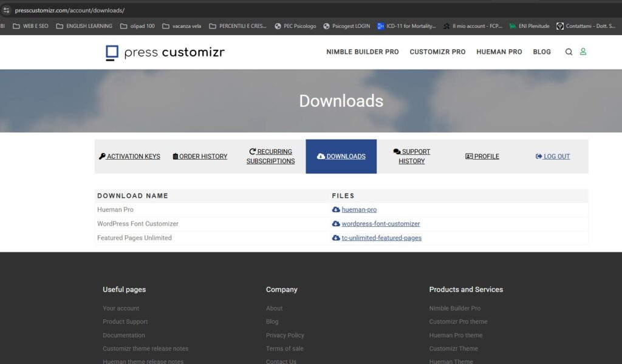Open the BLOG menu item
Viewport: 622px width, 364px height.
tap(542, 52)
